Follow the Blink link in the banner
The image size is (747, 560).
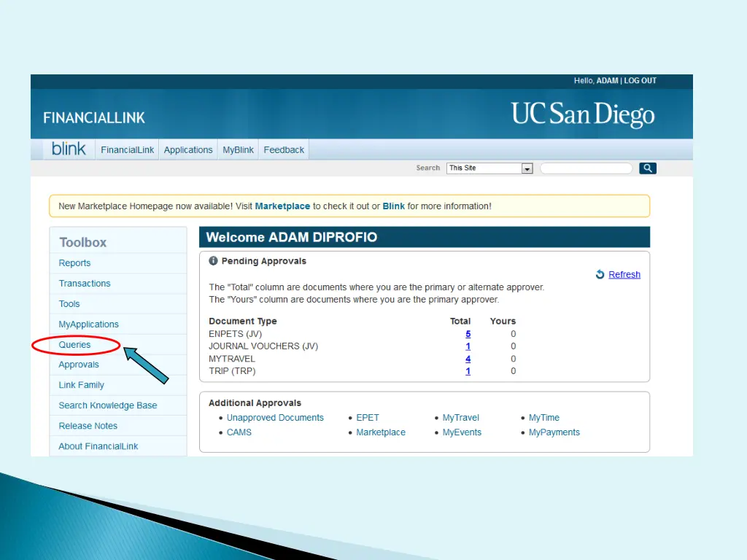[393, 206]
